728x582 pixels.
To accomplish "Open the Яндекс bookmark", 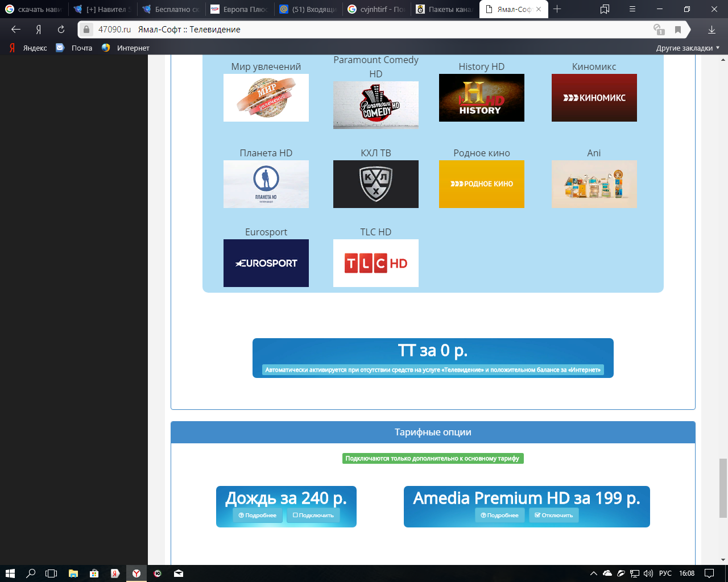I will (28, 48).
